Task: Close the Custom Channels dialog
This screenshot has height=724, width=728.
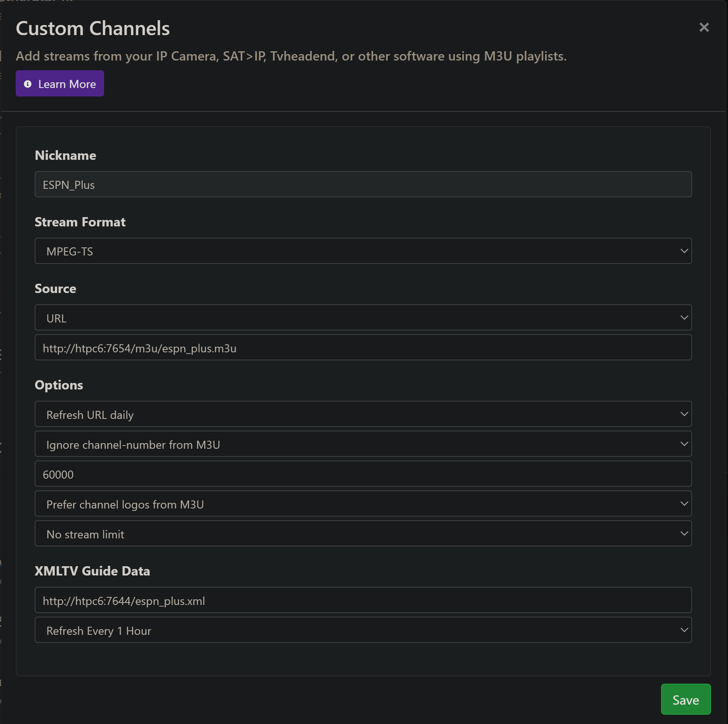Action: click(704, 27)
